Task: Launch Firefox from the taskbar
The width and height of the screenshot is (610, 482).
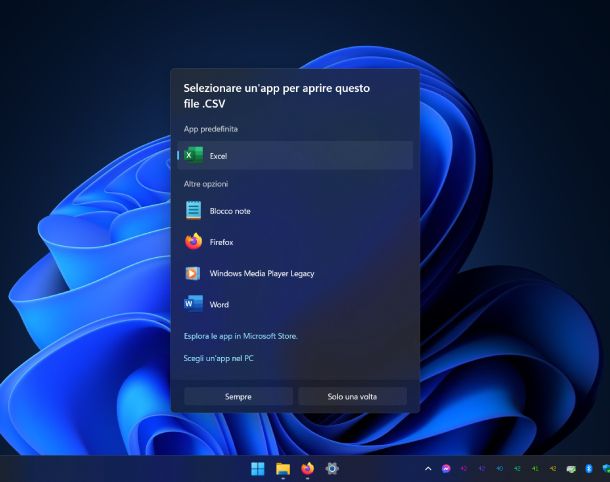Action: point(307,469)
